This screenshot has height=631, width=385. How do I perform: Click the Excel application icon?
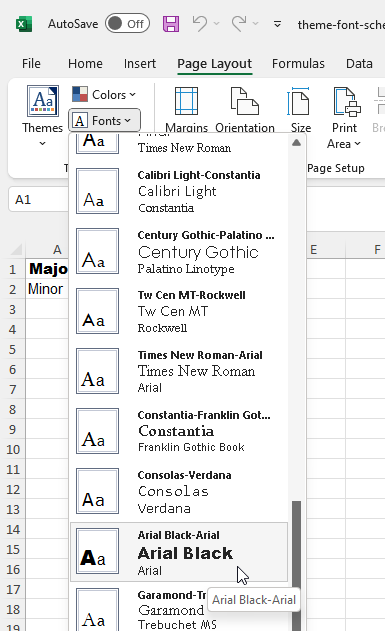(24, 24)
